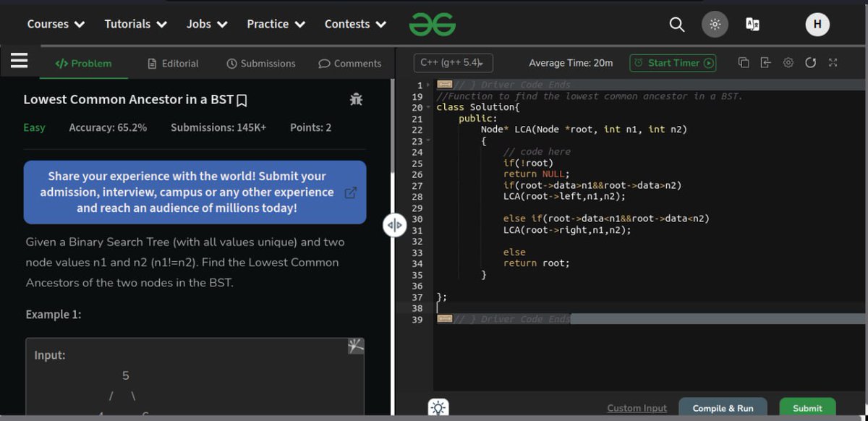Place cursor on empty line 38 in editor
868x421 pixels.
pos(649,308)
